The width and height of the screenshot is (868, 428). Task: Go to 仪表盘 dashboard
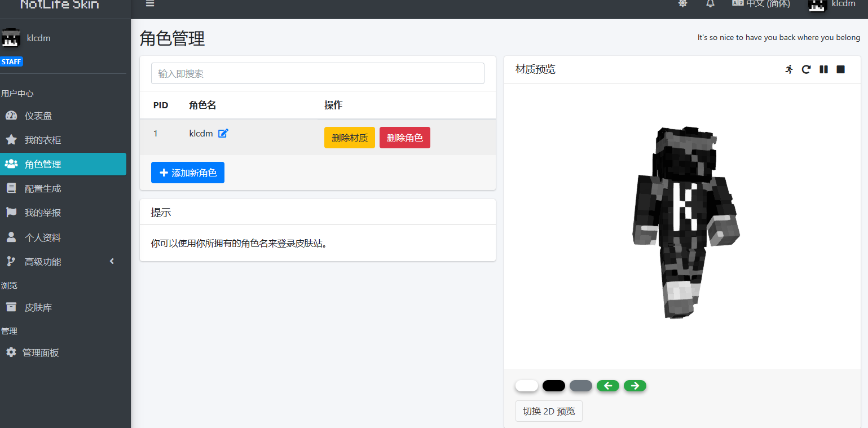(x=38, y=116)
